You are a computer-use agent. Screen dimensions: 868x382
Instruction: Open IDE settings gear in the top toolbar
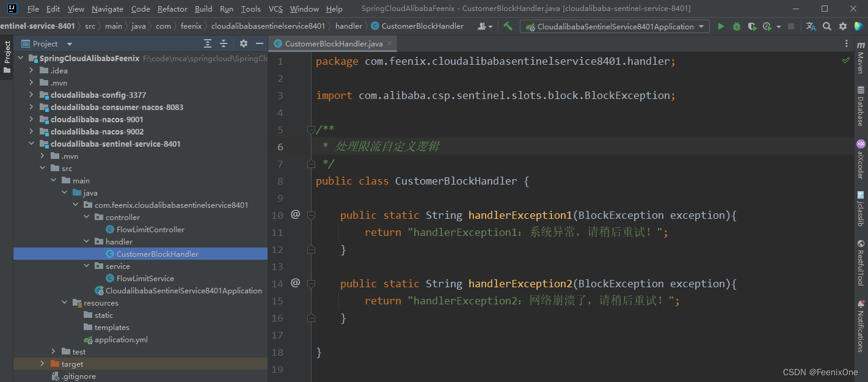[x=843, y=26]
